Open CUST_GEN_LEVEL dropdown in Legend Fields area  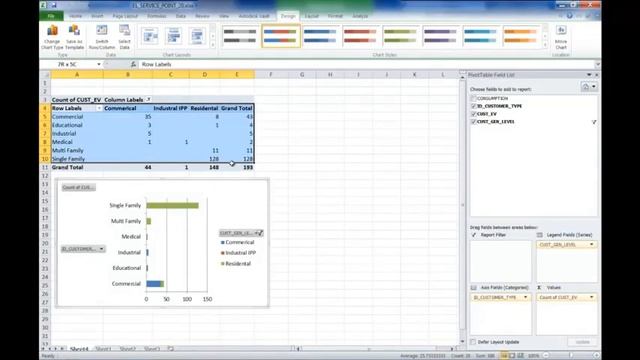(591, 244)
